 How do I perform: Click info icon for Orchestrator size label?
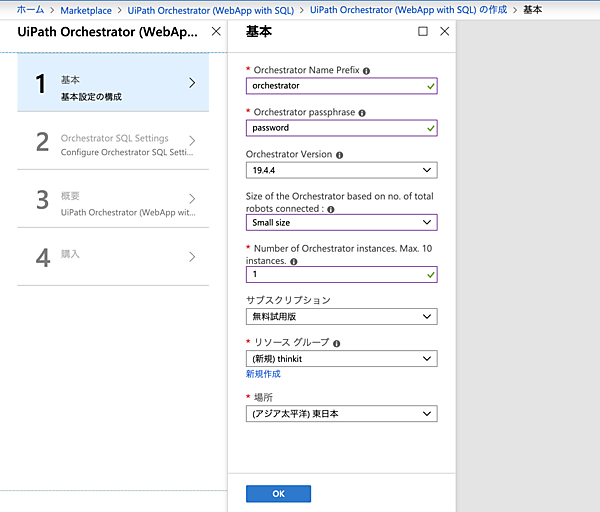tap(330, 210)
